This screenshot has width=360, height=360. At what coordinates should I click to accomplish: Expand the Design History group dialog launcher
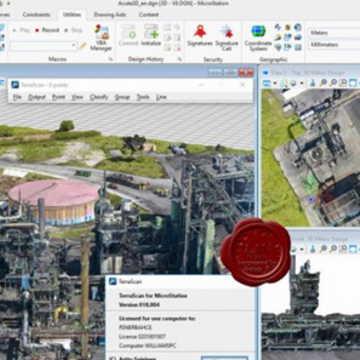180,59
